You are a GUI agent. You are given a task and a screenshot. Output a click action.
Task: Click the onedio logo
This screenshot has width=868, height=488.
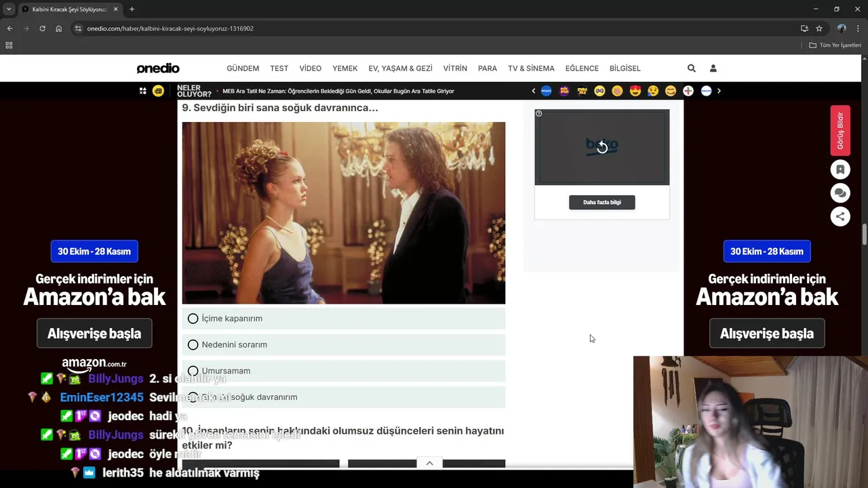[158, 68]
